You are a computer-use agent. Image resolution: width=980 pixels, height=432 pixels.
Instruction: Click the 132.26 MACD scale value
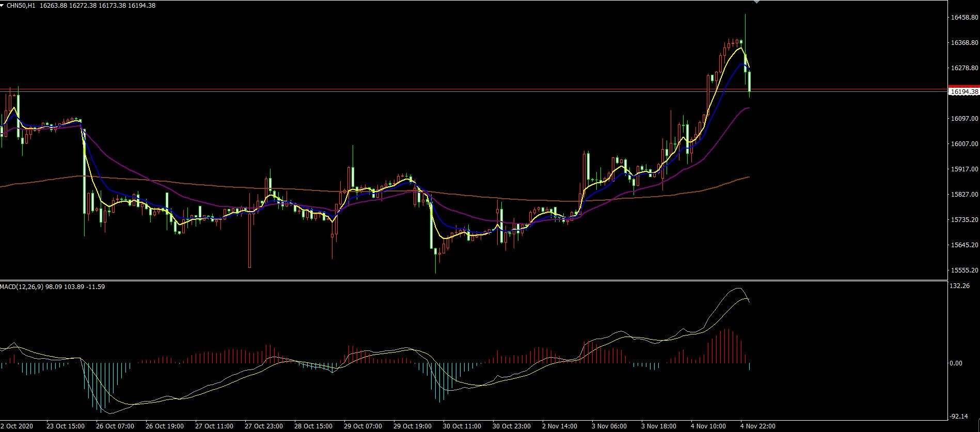(960, 286)
